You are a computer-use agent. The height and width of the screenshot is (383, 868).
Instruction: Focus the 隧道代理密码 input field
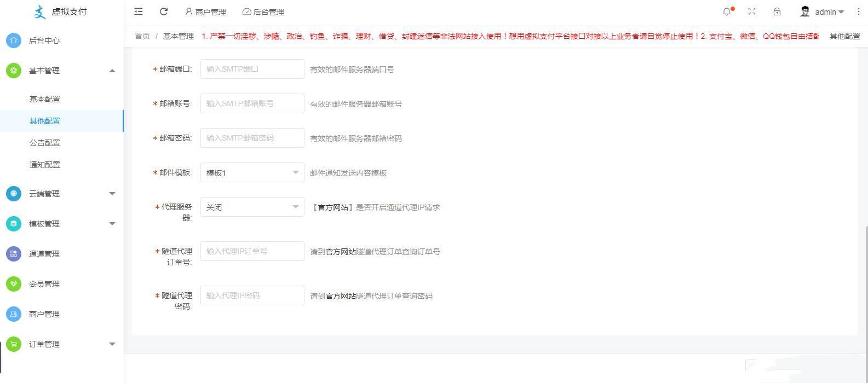(x=252, y=295)
